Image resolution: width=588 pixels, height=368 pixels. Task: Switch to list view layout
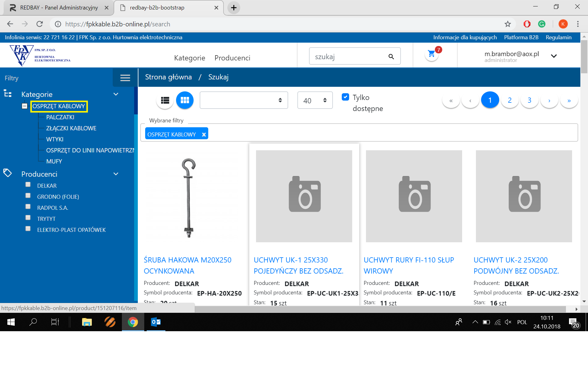coord(165,100)
